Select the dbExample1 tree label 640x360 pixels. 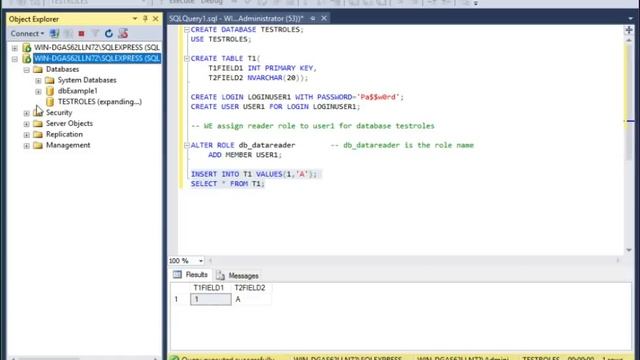(78, 91)
